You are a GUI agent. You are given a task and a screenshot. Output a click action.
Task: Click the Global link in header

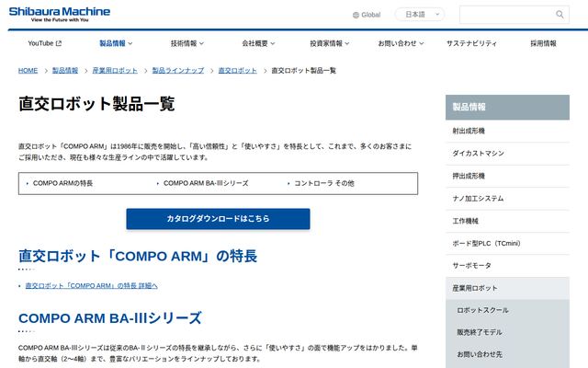(x=367, y=15)
